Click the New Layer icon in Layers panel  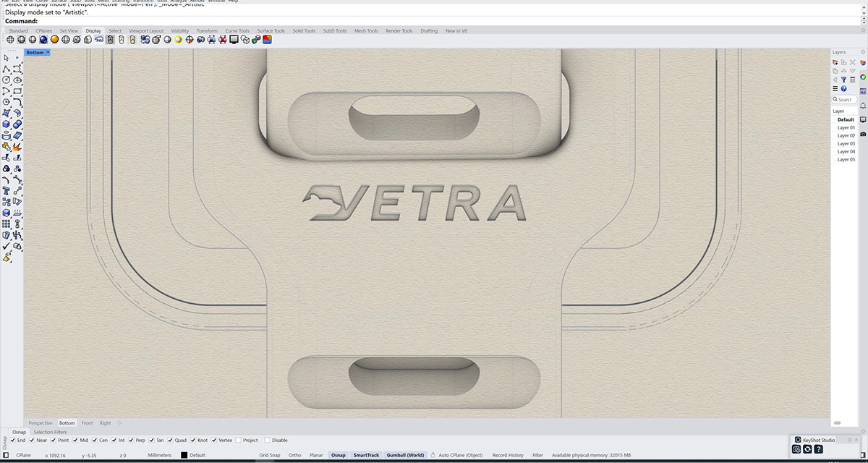(835, 62)
